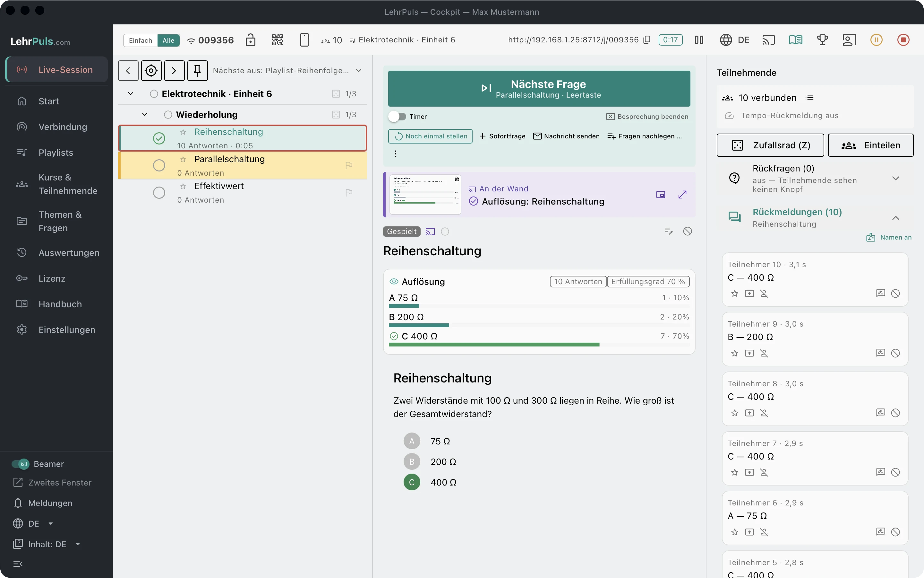Click the orange pause session icon
The width and height of the screenshot is (924, 578).
click(x=876, y=40)
